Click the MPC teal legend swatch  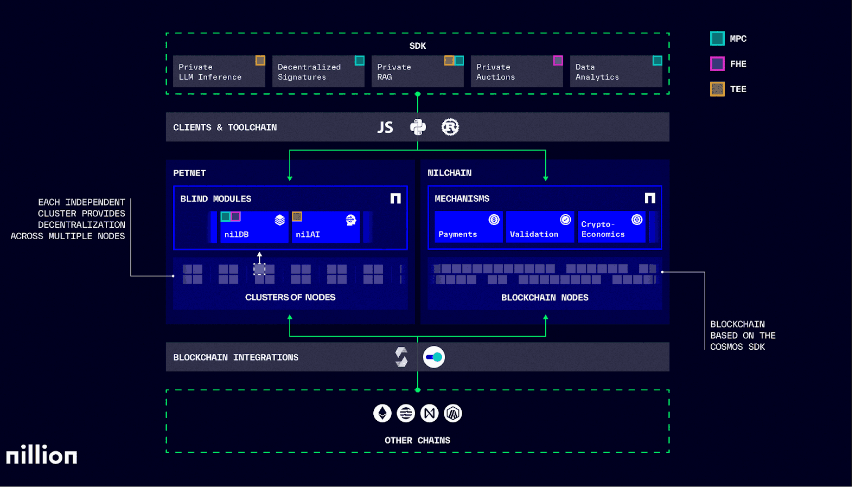[x=717, y=38]
